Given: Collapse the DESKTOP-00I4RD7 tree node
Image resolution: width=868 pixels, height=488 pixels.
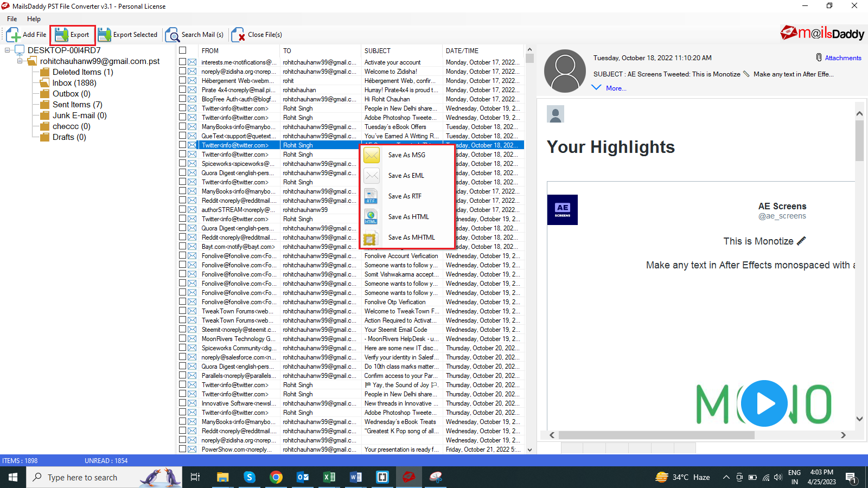Looking at the screenshot, I should click(8, 50).
